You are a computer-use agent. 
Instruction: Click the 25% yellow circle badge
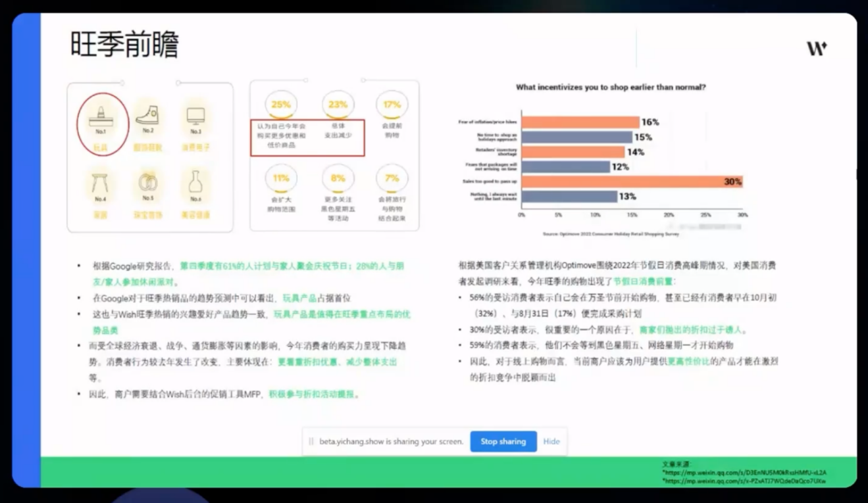pyautogui.click(x=281, y=103)
